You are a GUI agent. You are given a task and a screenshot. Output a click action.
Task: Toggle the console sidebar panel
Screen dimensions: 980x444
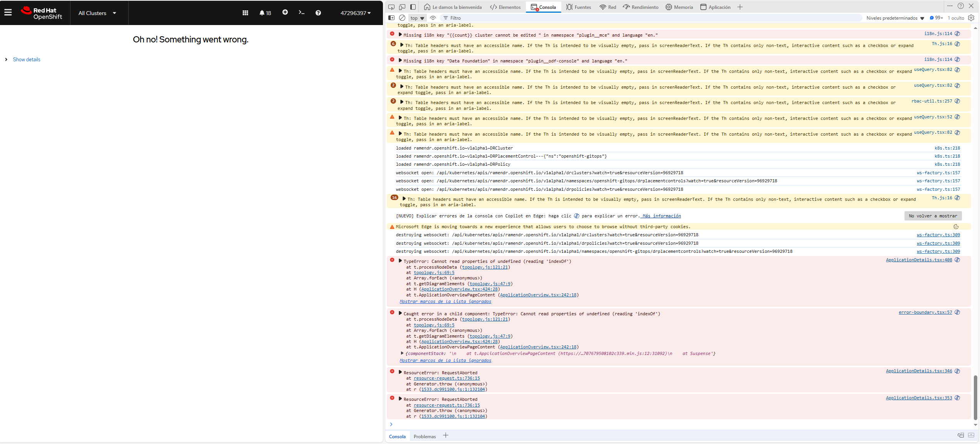click(x=391, y=18)
